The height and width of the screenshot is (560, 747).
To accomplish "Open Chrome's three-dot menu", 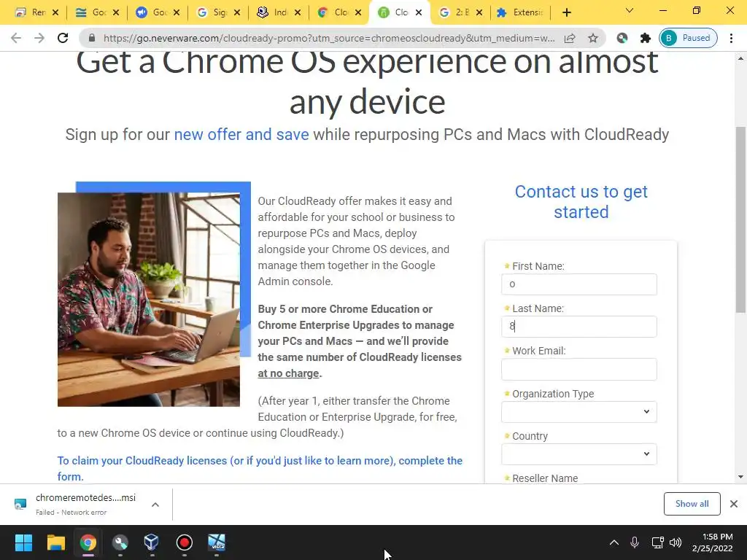I will (731, 38).
